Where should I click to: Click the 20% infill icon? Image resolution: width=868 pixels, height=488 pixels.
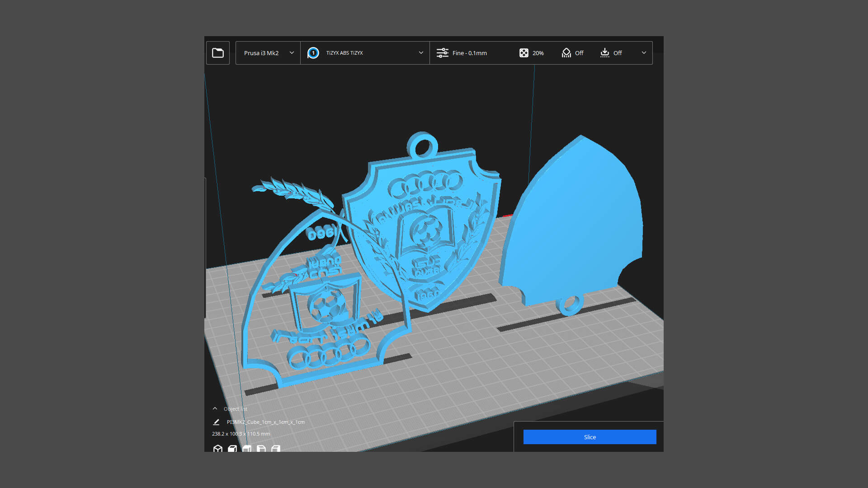pos(524,53)
